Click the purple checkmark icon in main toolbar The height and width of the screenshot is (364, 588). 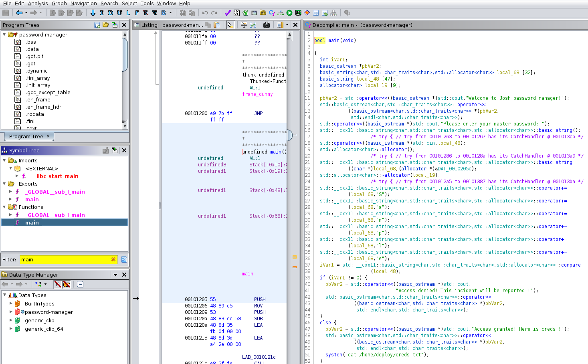(227, 13)
